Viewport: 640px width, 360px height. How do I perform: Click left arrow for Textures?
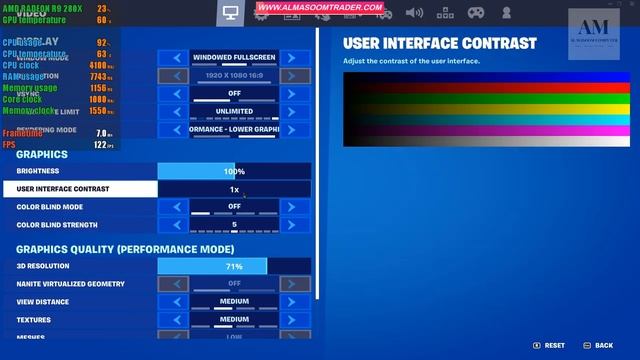173,320
